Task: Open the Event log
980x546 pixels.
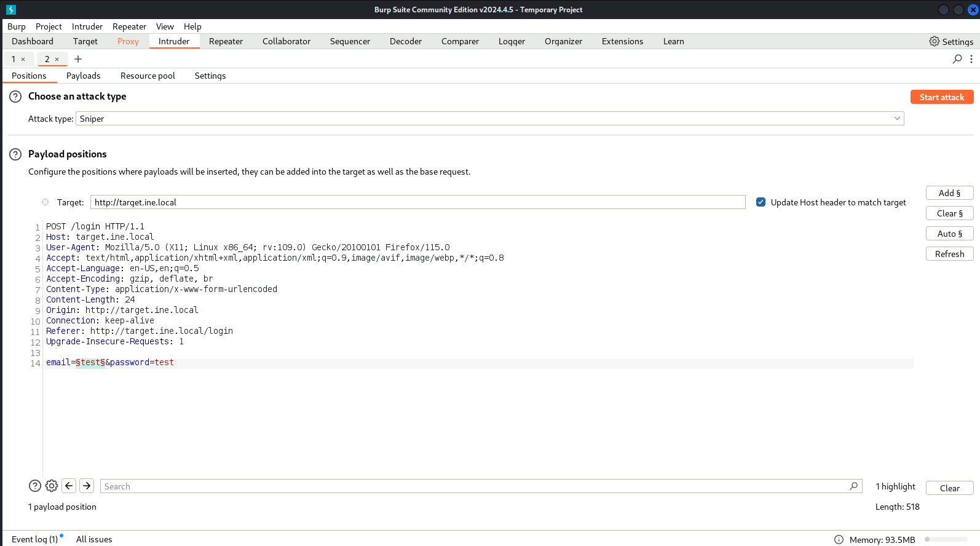Action: (x=34, y=539)
